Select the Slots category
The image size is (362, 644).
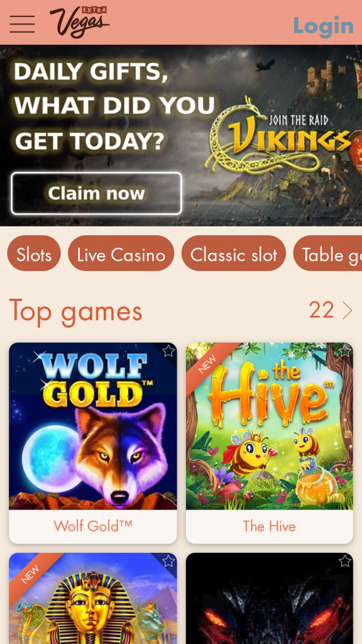tap(34, 253)
